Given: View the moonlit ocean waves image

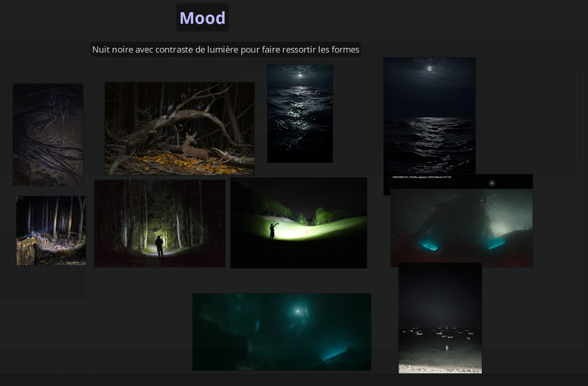Looking at the screenshot, I should tap(300, 113).
